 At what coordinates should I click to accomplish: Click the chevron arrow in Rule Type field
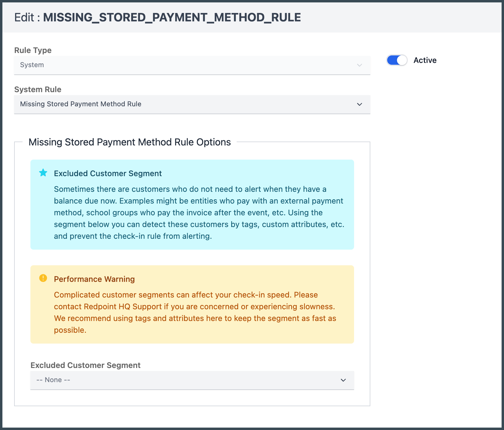[359, 65]
